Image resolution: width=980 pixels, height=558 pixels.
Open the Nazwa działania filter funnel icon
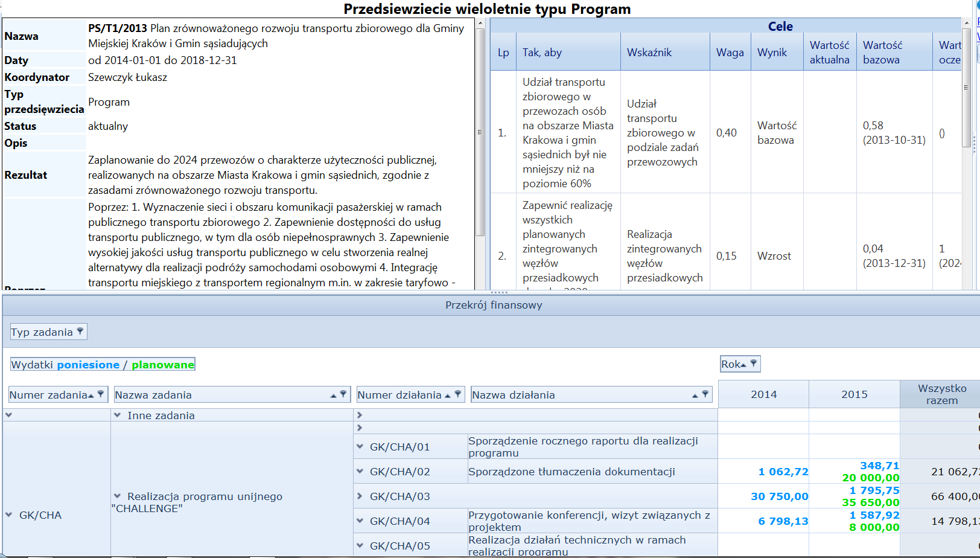(x=705, y=394)
